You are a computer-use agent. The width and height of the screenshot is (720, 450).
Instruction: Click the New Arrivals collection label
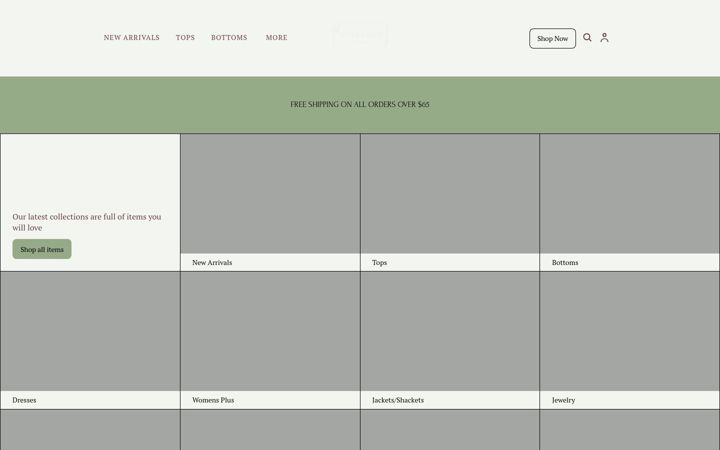(x=212, y=263)
